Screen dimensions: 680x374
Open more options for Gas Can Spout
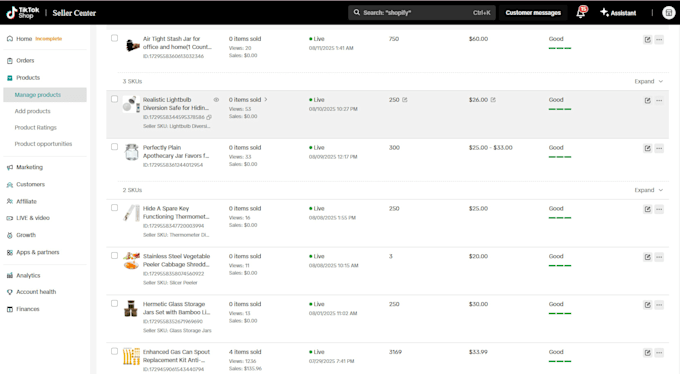pos(659,353)
